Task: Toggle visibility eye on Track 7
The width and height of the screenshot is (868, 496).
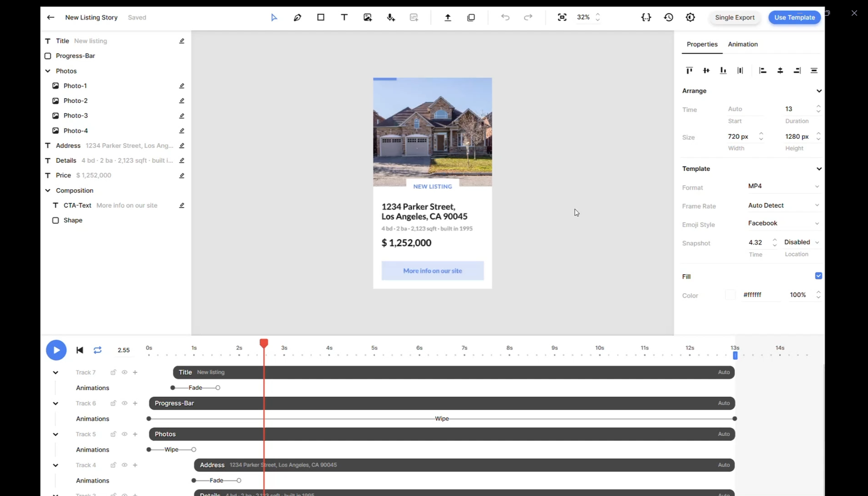Action: (x=124, y=372)
